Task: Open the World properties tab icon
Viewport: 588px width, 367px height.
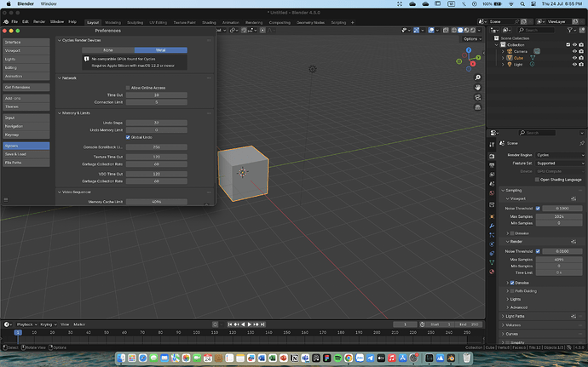Action: pyautogui.click(x=492, y=193)
